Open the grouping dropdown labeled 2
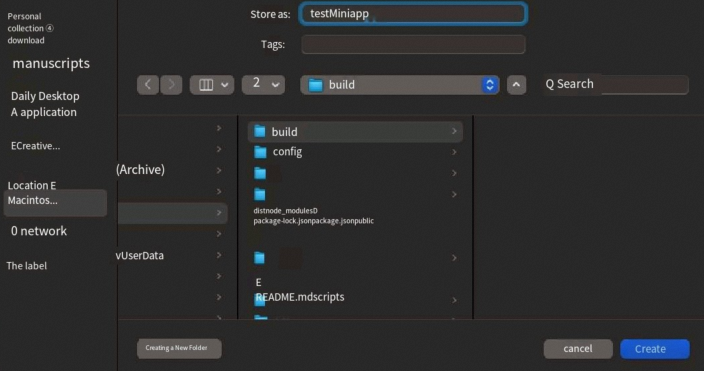Image resolution: width=704 pixels, height=371 pixels. [x=263, y=84]
